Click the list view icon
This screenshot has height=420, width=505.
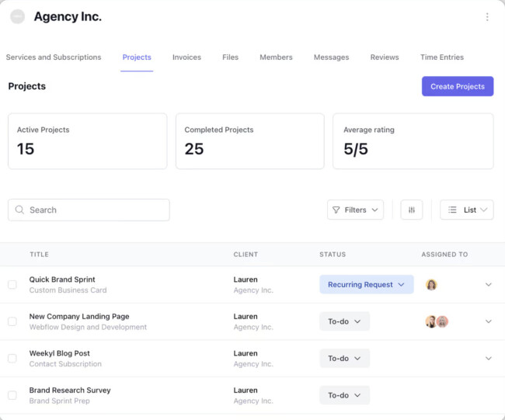coord(452,210)
